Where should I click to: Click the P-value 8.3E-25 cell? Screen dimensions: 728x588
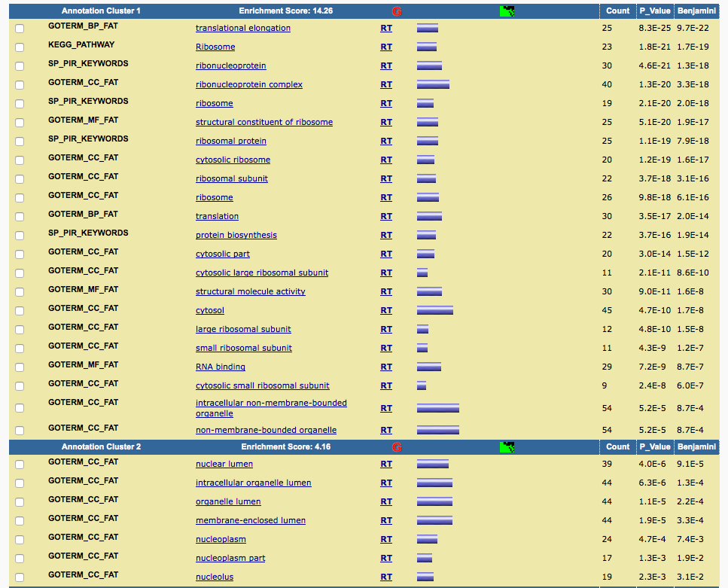(655, 28)
